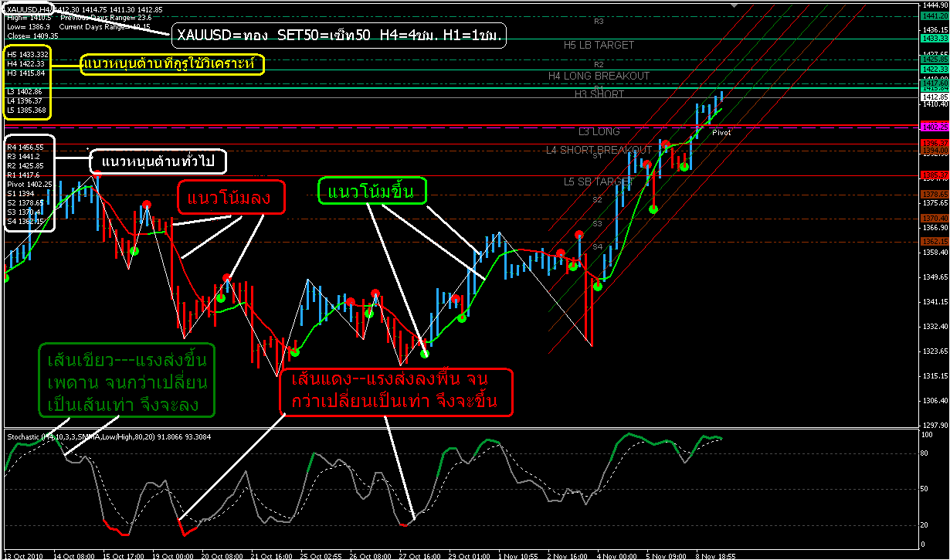
Task: Select the H4 LONG BREAKOUT level label
Action: [599, 76]
